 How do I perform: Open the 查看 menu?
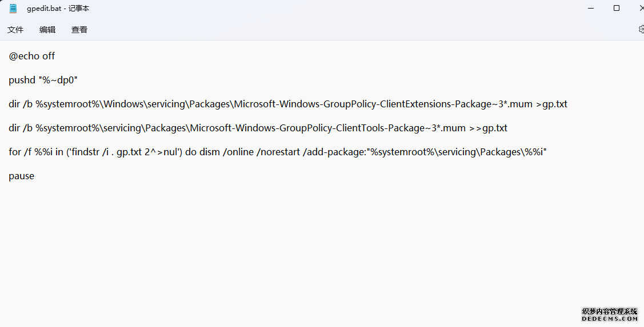(79, 30)
